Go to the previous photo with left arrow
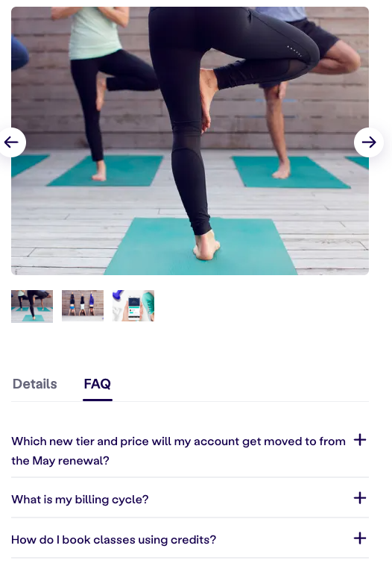392x563 pixels. 11,142
